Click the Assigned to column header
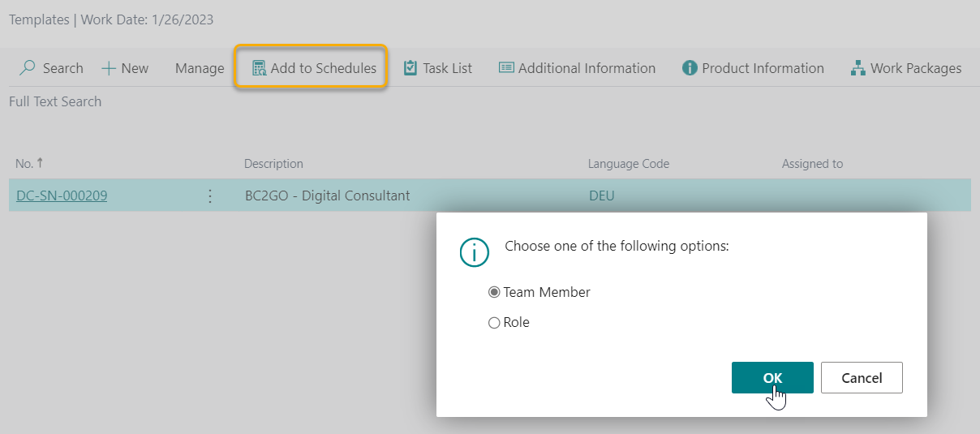 click(x=812, y=164)
